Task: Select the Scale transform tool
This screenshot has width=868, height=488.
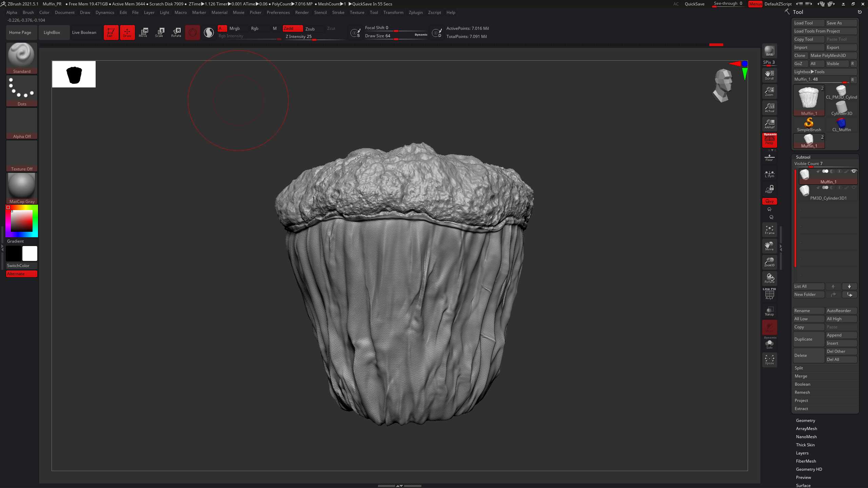Action: click(160, 33)
